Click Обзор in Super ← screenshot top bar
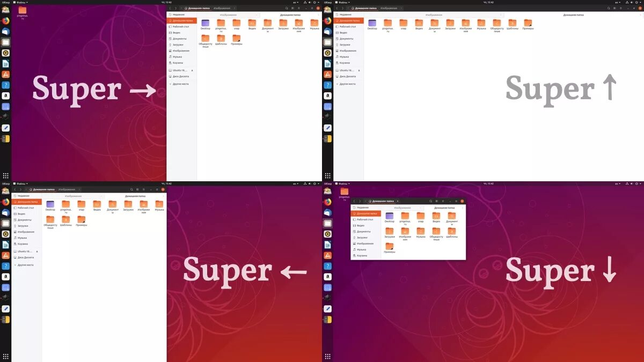Image resolution: width=644 pixels, height=362 pixels. click(5, 183)
